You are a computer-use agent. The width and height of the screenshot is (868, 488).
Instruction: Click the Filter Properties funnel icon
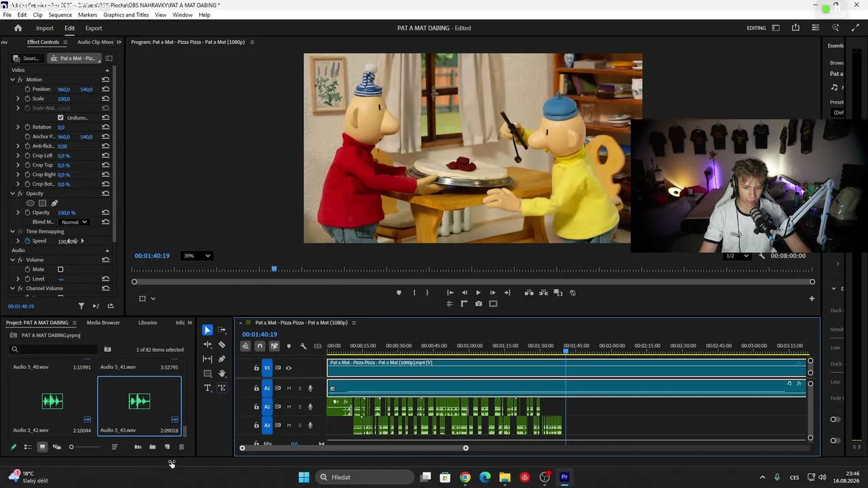(81, 306)
